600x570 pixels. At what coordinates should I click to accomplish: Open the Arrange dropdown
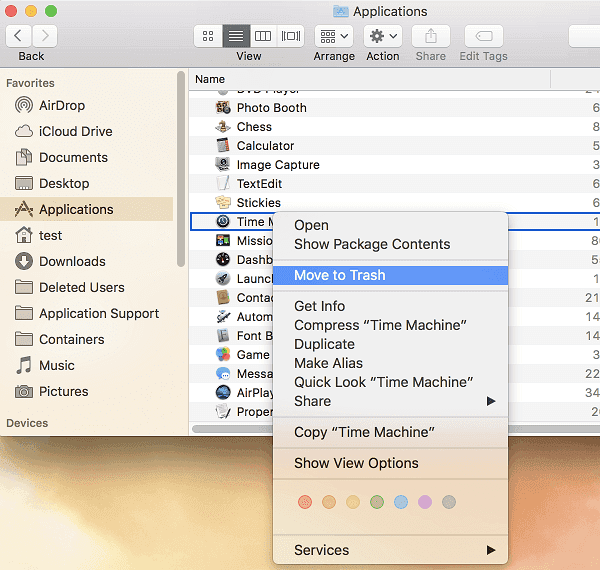click(334, 36)
